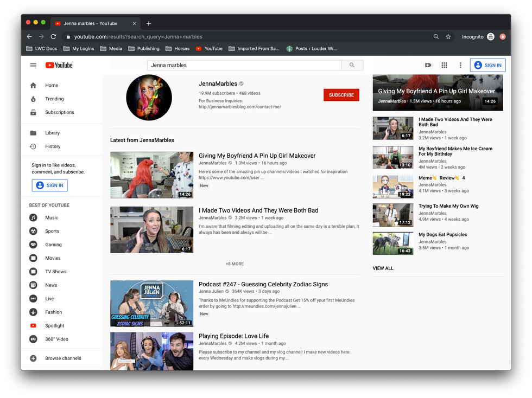Open 'Trying To Make My Own Wig' video
This screenshot has height=398, width=532.
pyautogui.click(x=448, y=206)
